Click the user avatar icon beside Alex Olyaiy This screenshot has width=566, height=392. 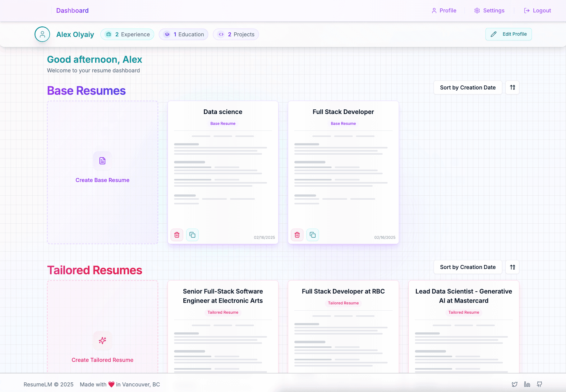tap(42, 34)
